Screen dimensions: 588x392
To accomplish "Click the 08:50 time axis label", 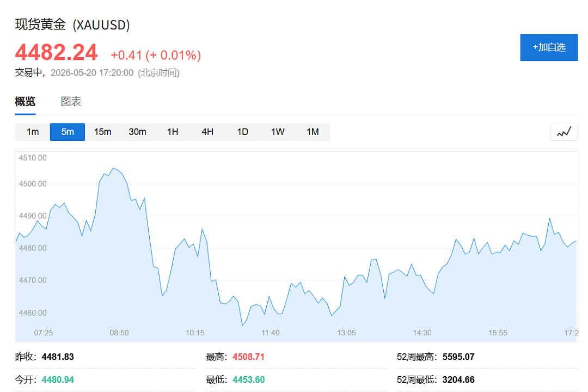I will tap(119, 333).
